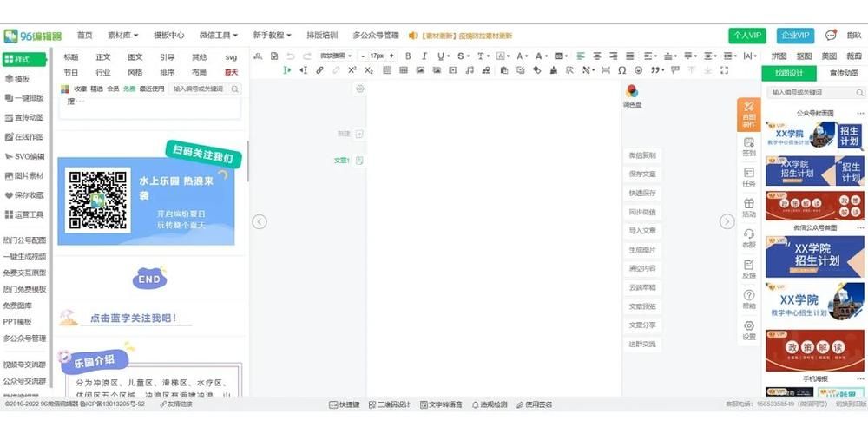Open 多公众号管理 in top navigation
Viewport: 868px width, 434px height.
pos(376,35)
